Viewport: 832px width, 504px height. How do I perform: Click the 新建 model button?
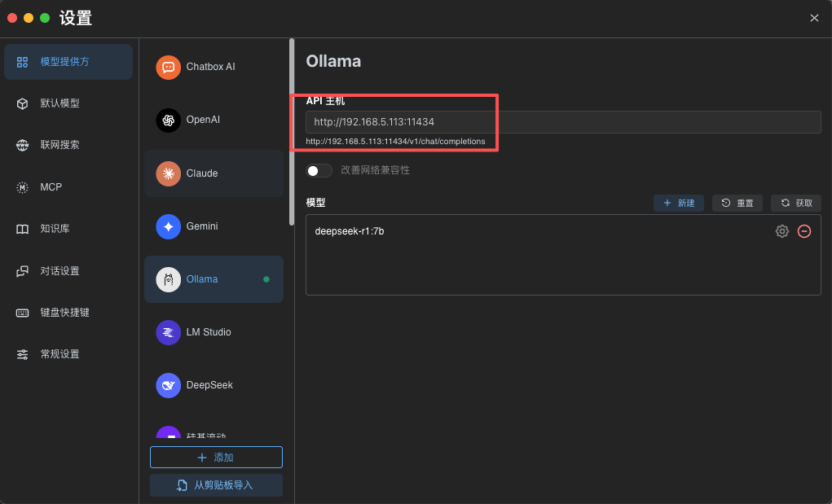(x=679, y=203)
